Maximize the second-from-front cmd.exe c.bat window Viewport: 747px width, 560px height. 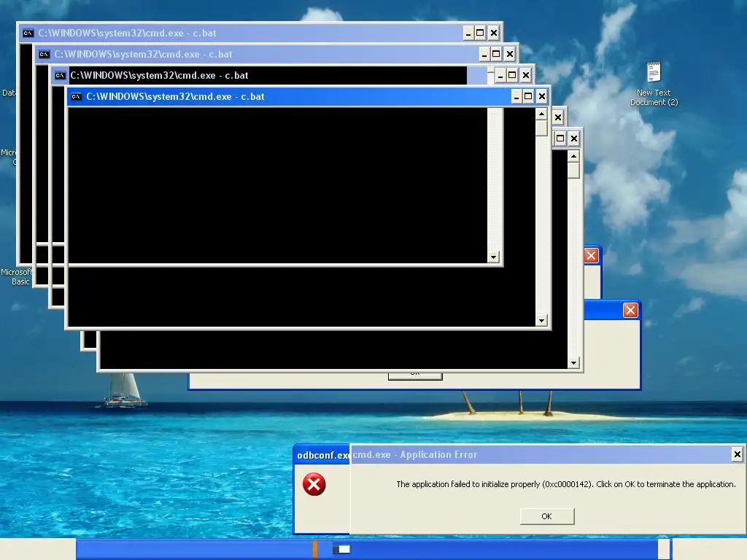512,75
